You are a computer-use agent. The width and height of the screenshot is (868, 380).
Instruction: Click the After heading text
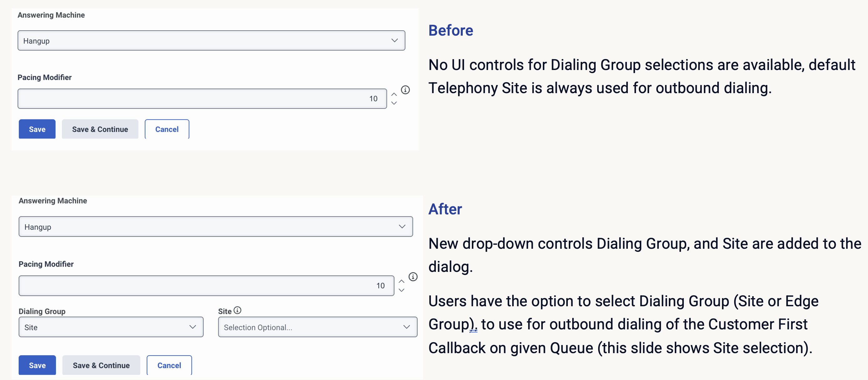(x=445, y=209)
